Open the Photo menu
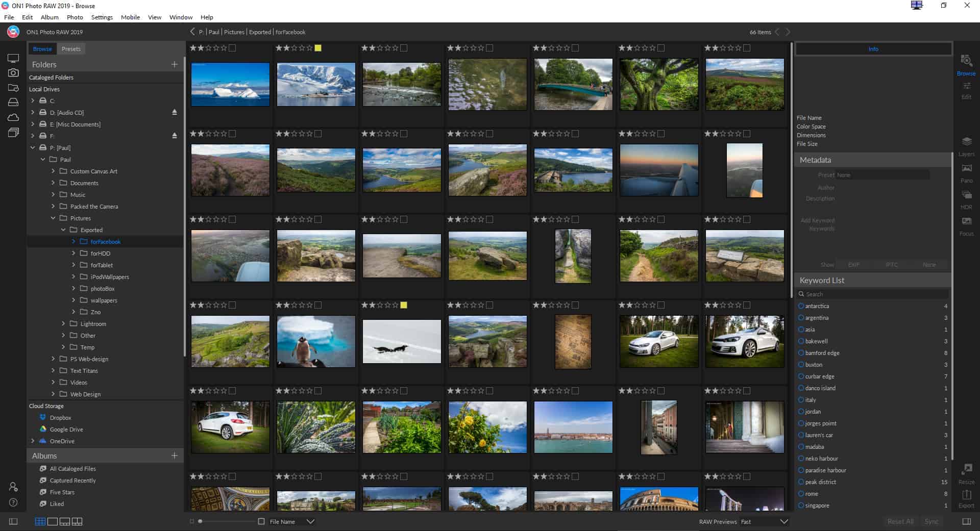 75,17
